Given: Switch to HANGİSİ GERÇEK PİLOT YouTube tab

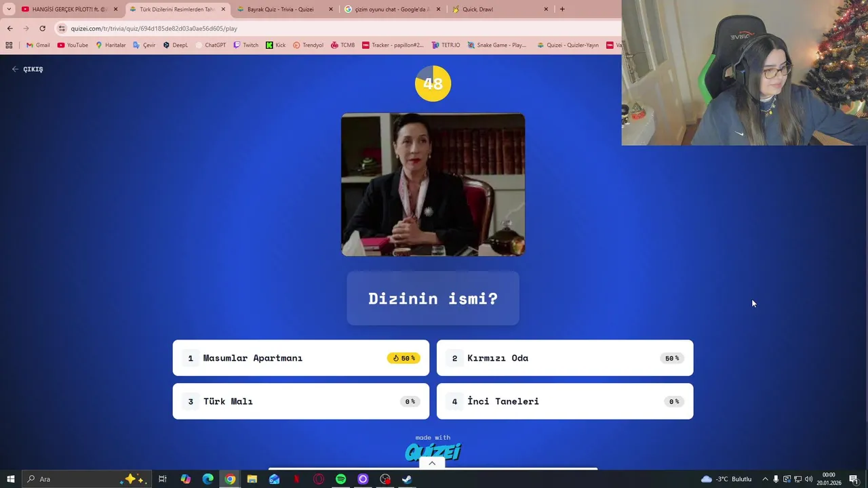Looking at the screenshot, I should coord(70,9).
